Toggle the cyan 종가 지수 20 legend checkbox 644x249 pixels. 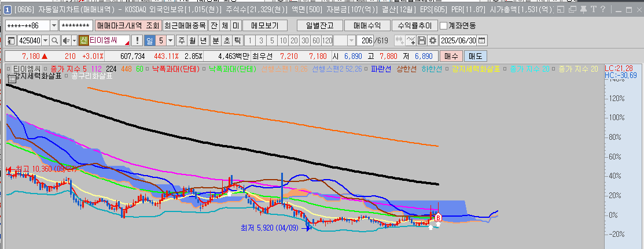506,69
